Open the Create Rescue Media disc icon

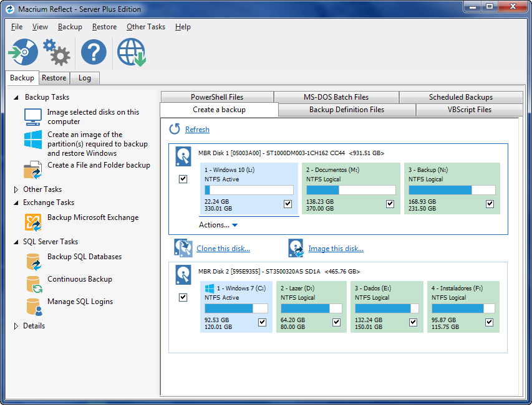pos(22,52)
